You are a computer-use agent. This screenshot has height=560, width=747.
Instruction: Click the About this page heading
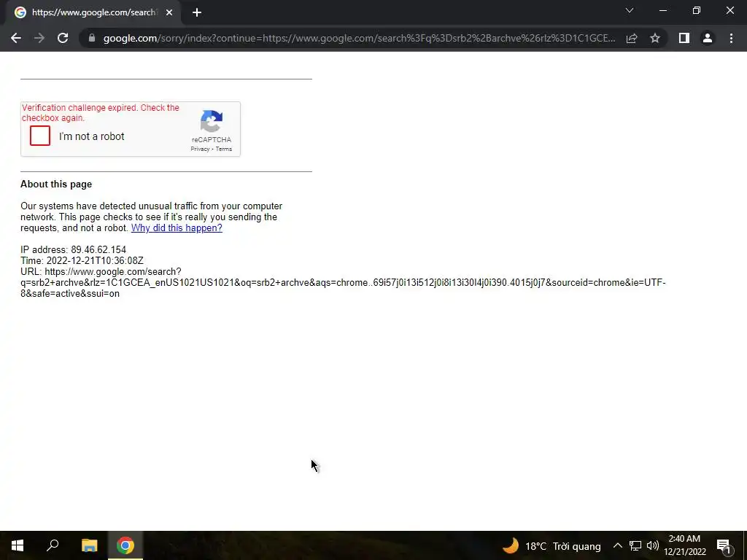[x=56, y=184]
